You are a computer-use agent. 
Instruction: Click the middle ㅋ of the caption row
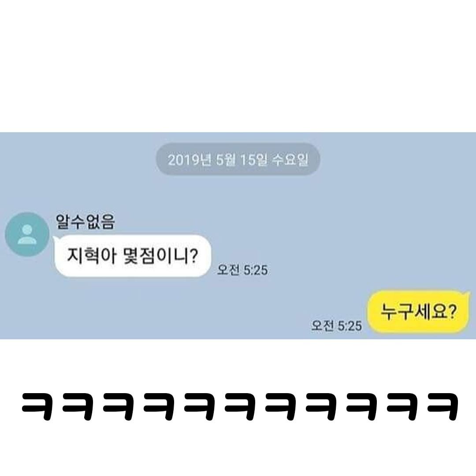click(239, 406)
